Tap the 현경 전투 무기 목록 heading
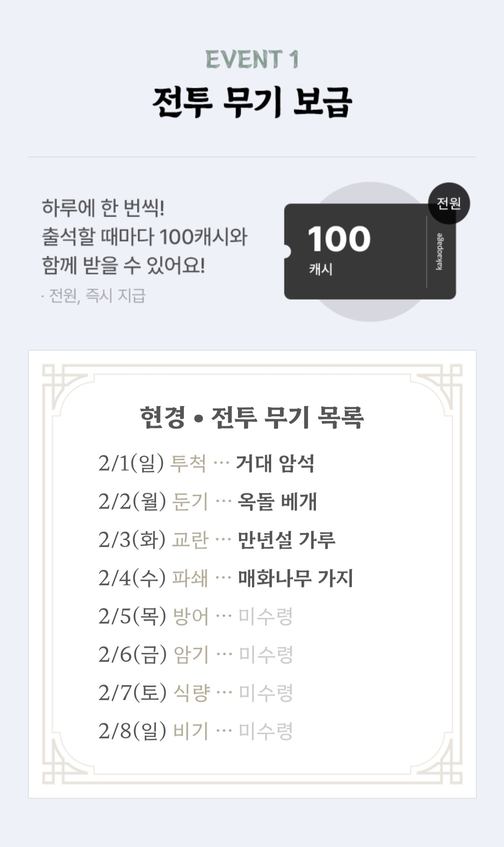This screenshot has width=504, height=847. (x=252, y=417)
